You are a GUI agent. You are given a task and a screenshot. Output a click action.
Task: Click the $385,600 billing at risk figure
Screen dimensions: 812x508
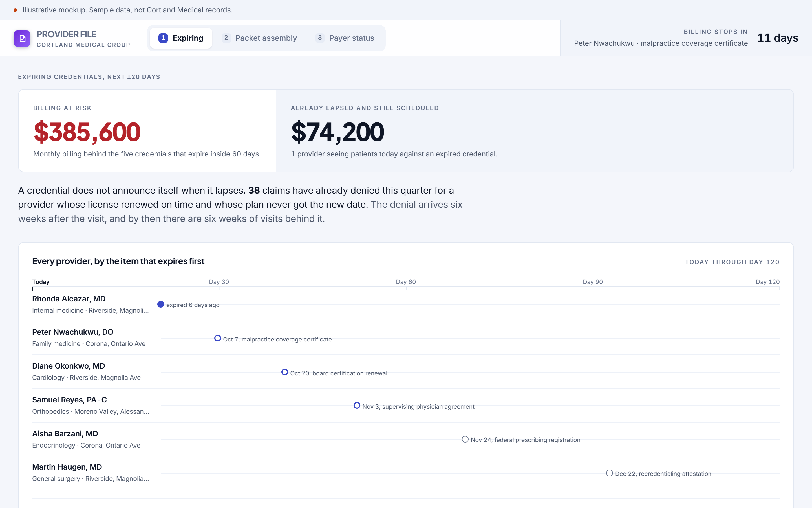(x=87, y=132)
